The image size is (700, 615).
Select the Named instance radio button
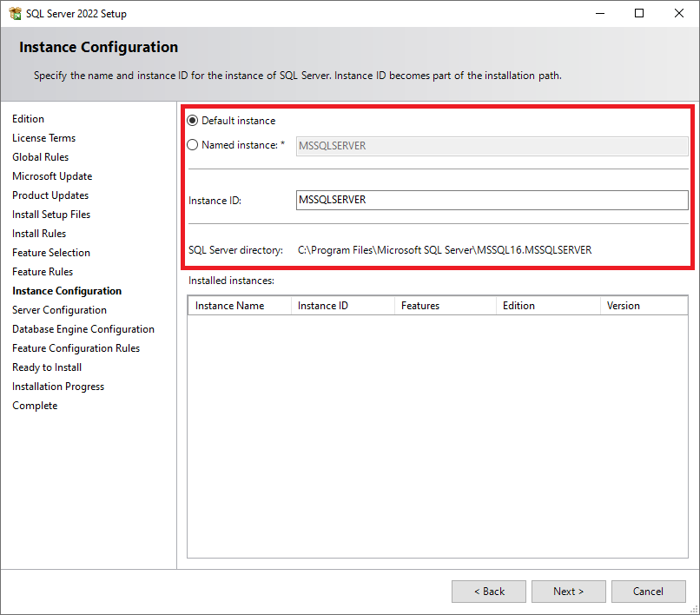click(x=193, y=145)
